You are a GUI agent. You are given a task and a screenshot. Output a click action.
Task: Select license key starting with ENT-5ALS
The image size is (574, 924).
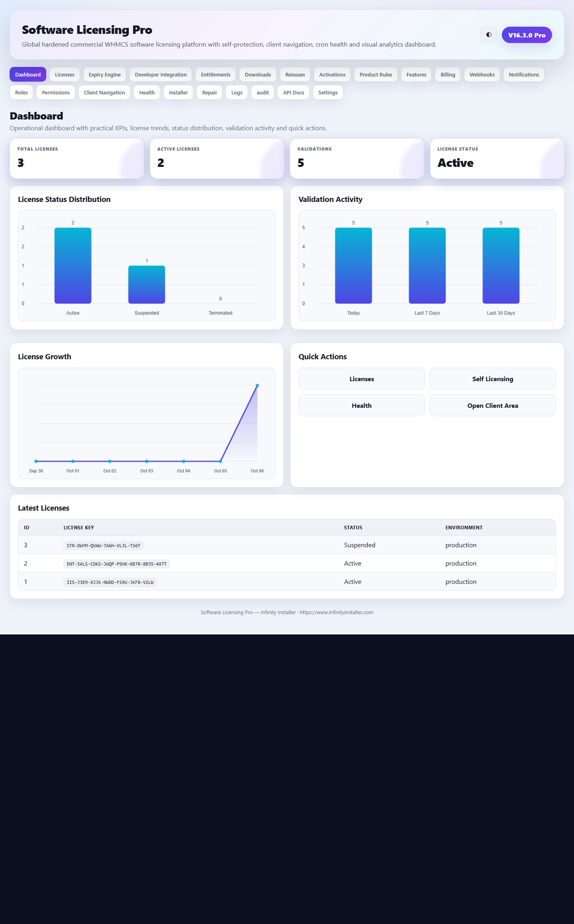coord(116,564)
